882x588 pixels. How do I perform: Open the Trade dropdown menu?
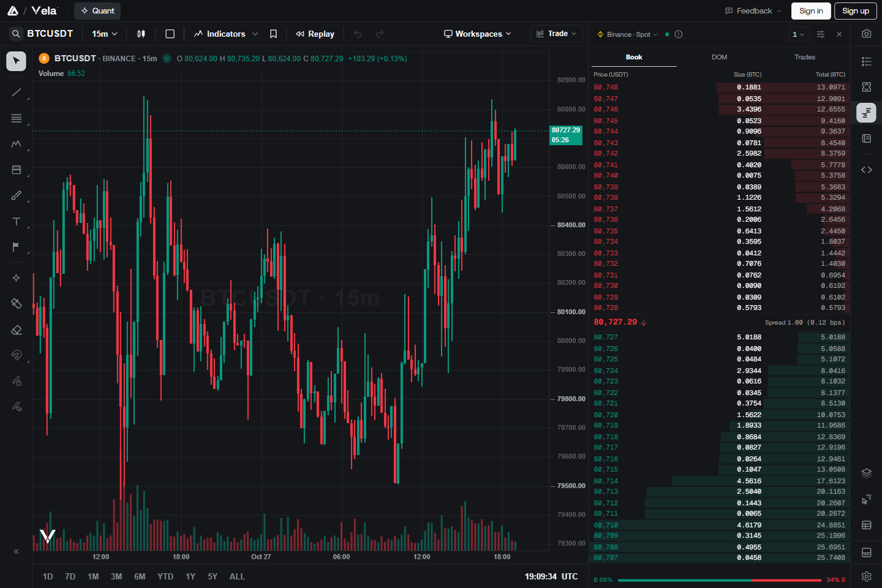tap(556, 34)
